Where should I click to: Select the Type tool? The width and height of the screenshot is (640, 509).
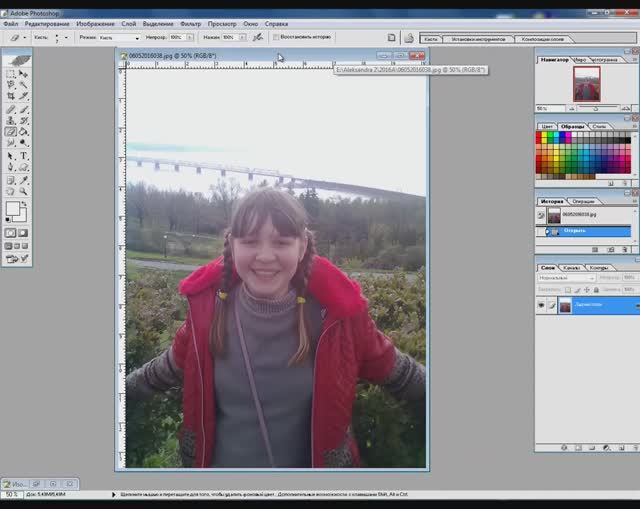[24, 156]
